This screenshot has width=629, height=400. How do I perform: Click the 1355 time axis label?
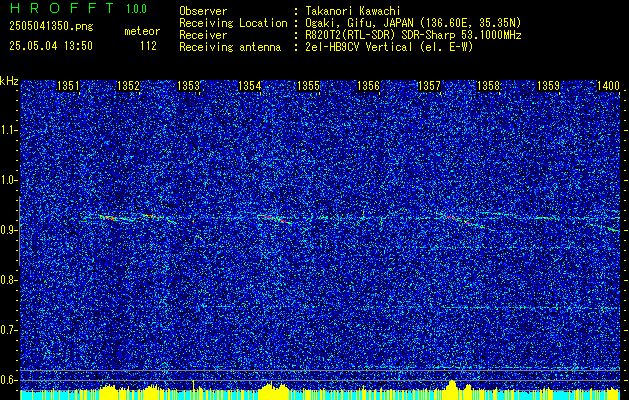pos(308,86)
